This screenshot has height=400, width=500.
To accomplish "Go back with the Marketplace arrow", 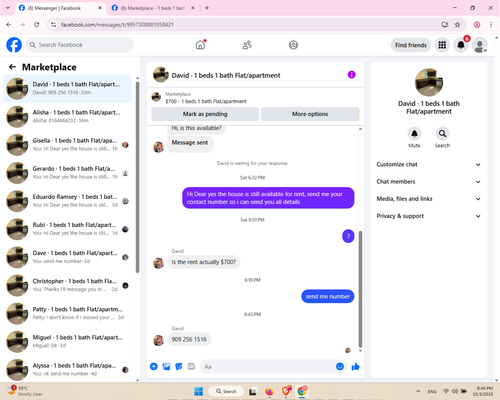I will point(12,67).
